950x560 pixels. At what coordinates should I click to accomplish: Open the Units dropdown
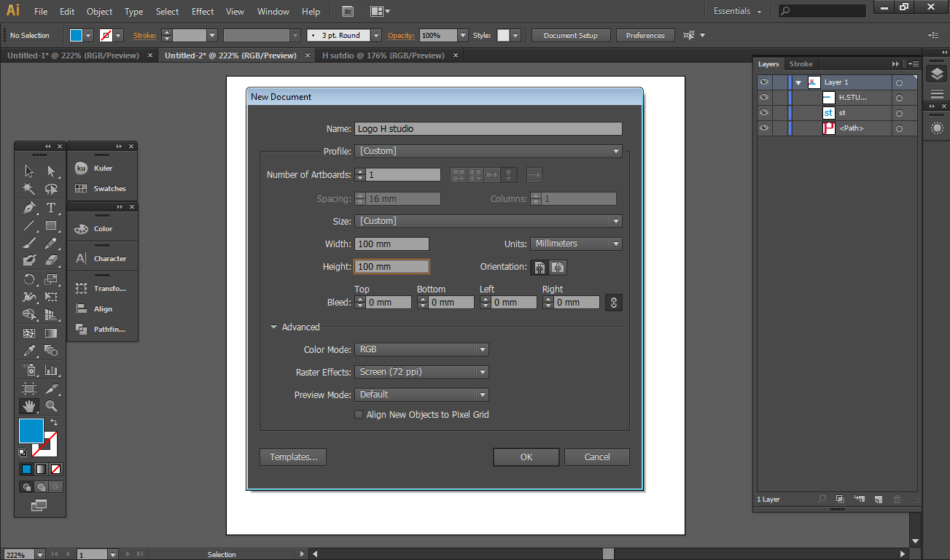576,244
